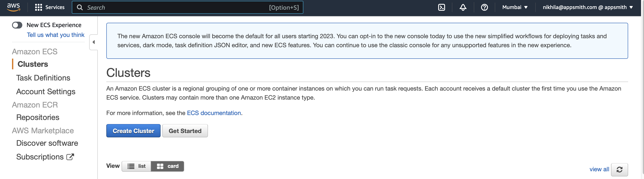This screenshot has width=644, height=179.
Task: Open the Services grid menu
Action: pos(38,7)
